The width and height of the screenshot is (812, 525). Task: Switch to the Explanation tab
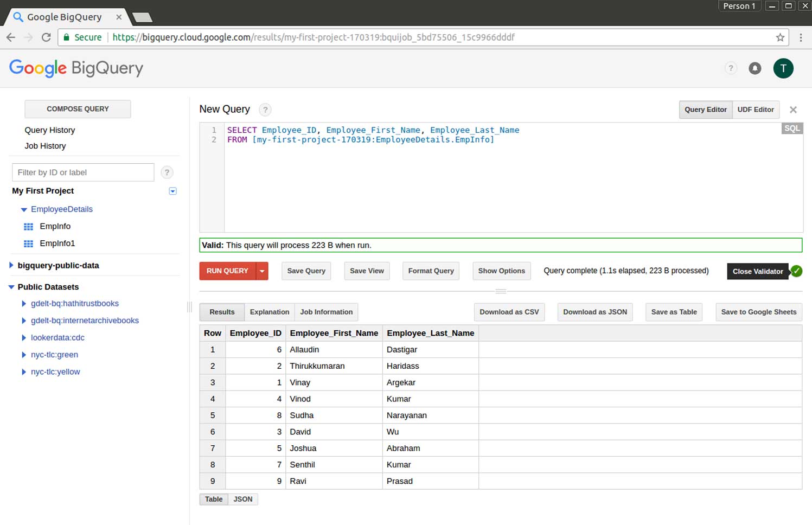pyautogui.click(x=270, y=312)
